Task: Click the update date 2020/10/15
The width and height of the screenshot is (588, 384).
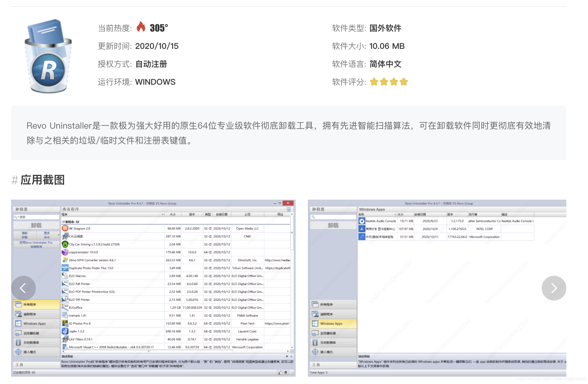Action: pos(157,46)
